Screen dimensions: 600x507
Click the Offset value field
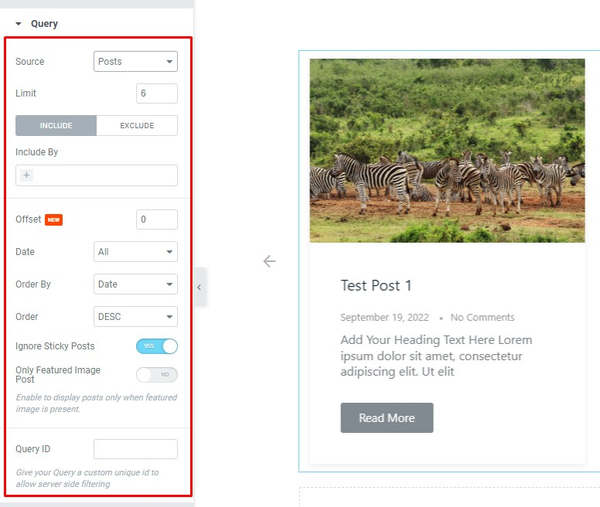(x=157, y=219)
